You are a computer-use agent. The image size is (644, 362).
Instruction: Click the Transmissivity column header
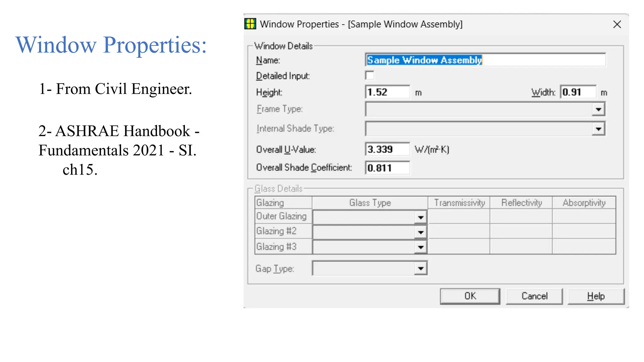click(459, 203)
